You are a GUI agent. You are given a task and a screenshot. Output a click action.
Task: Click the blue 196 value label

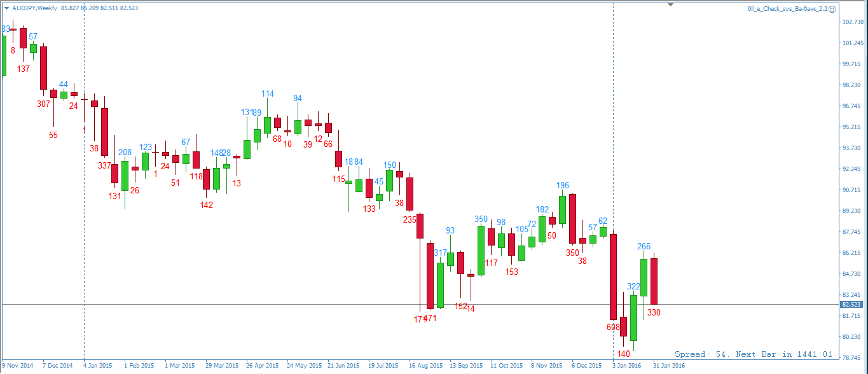[563, 186]
